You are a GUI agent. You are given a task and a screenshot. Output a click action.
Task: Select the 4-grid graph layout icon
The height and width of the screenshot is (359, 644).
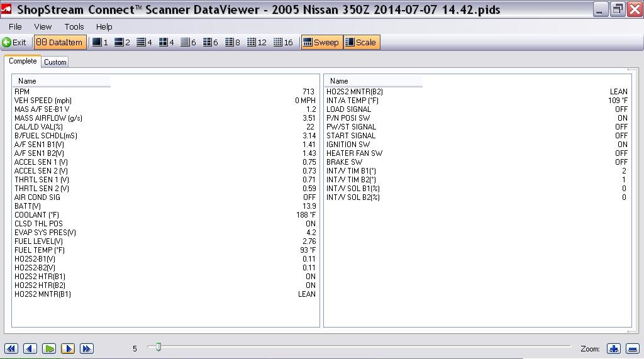click(166, 42)
